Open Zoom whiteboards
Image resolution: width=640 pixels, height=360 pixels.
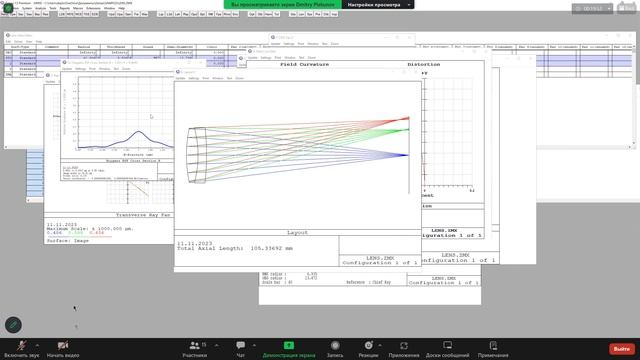447,349
